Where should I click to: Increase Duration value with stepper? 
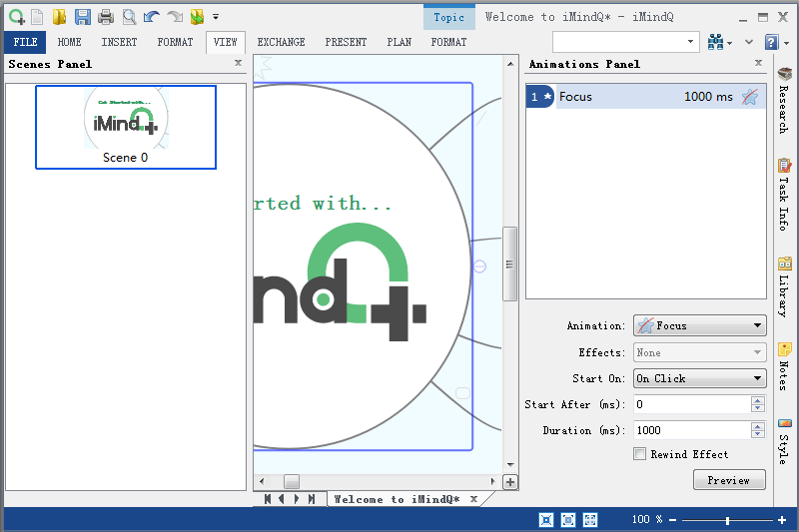758,426
